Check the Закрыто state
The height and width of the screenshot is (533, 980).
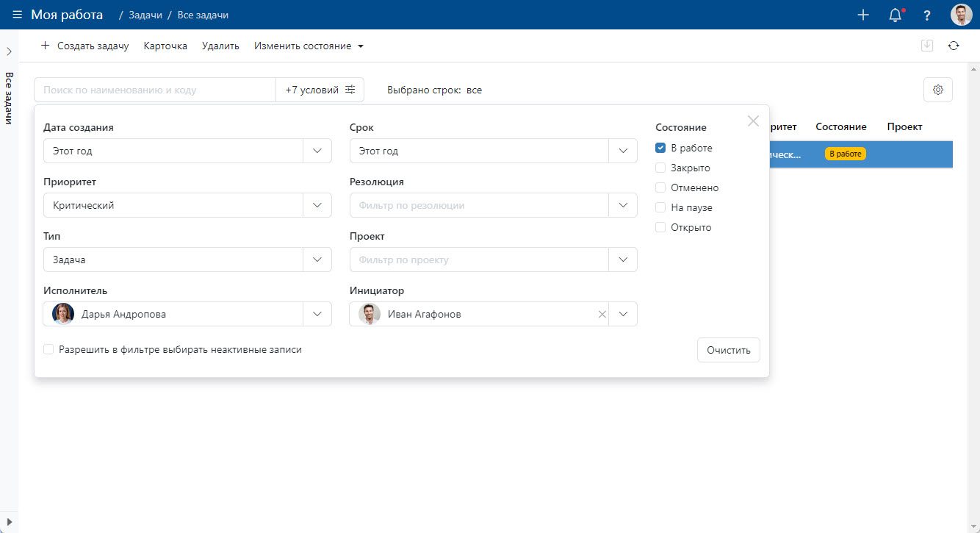pos(660,168)
